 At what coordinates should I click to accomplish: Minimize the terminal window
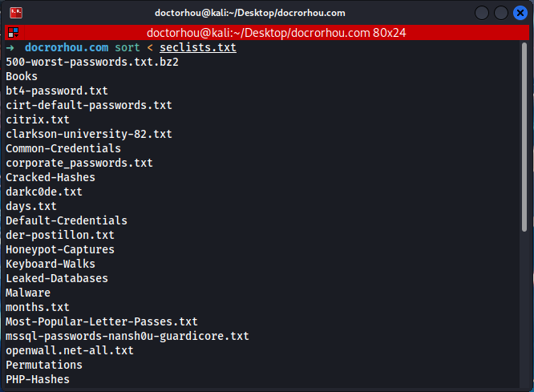tap(482, 13)
